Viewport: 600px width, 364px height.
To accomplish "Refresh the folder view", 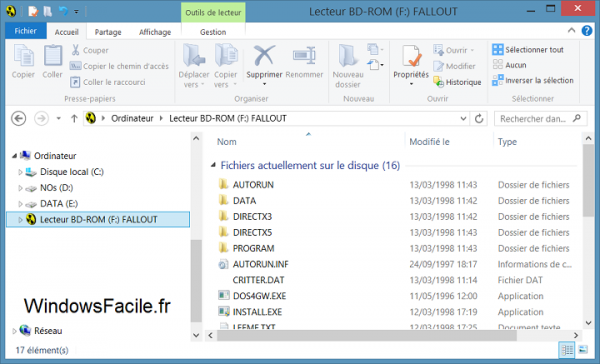I will (x=479, y=119).
